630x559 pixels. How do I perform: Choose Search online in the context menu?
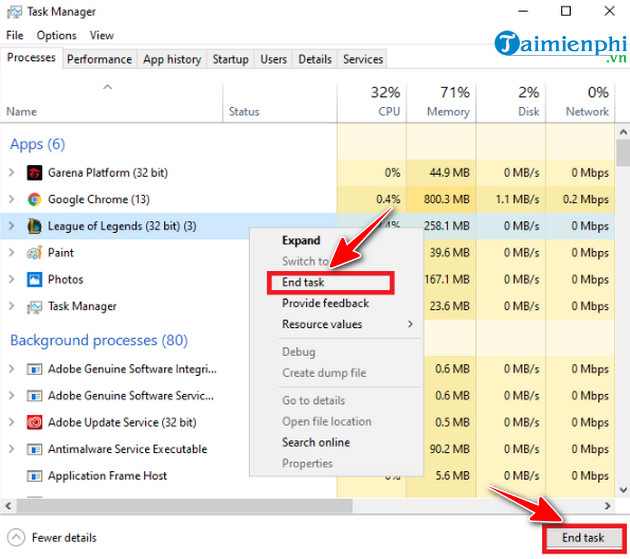pyautogui.click(x=316, y=442)
